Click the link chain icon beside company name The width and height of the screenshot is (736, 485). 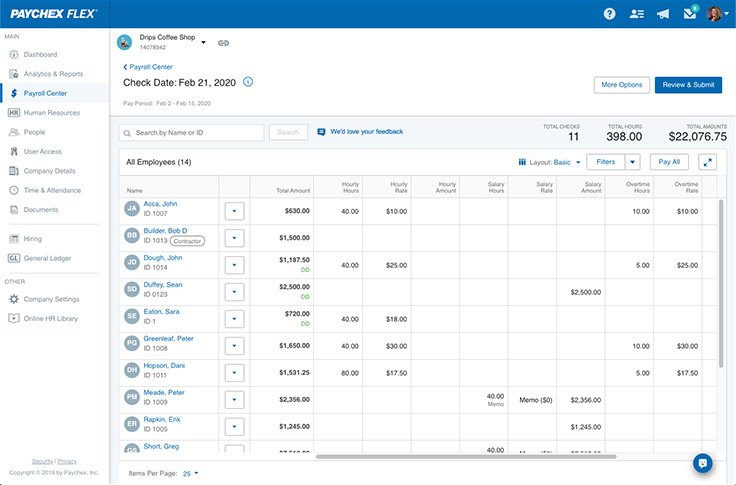(x=223, y=43)
